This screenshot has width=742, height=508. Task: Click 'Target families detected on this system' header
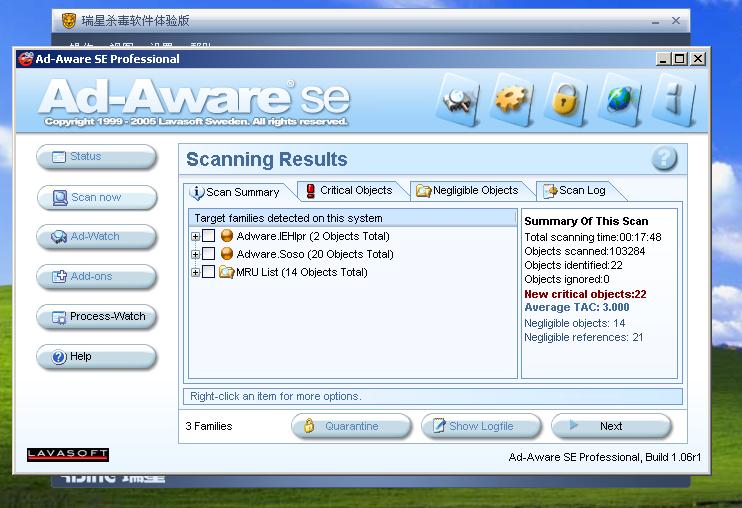pos(353,218)
